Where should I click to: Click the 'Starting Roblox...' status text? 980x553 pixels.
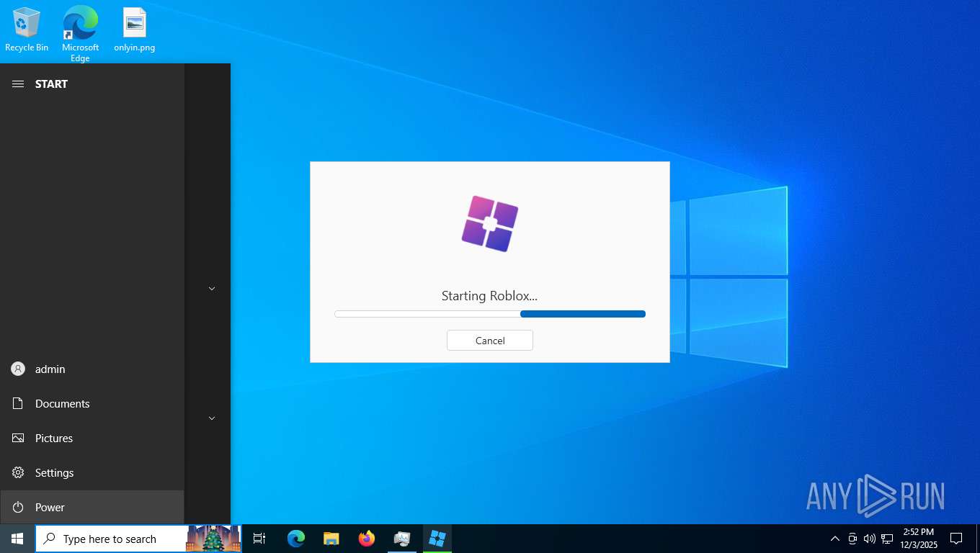490,296
